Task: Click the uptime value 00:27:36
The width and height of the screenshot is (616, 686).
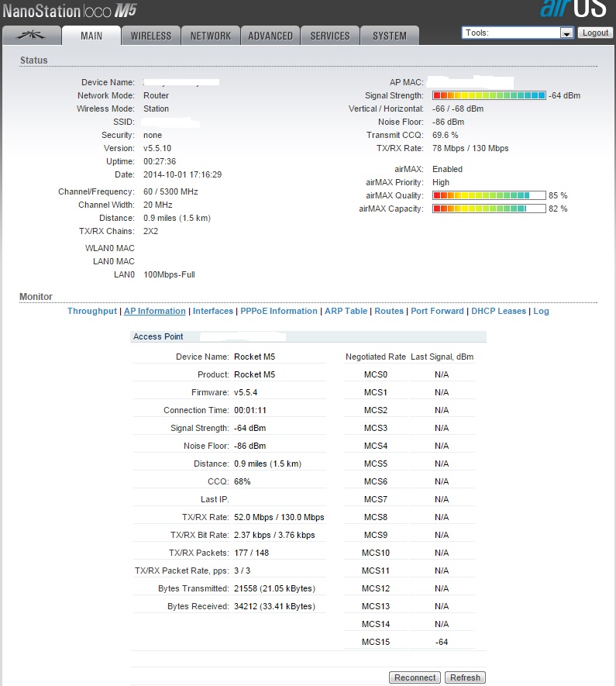Action: coord(160,161)
